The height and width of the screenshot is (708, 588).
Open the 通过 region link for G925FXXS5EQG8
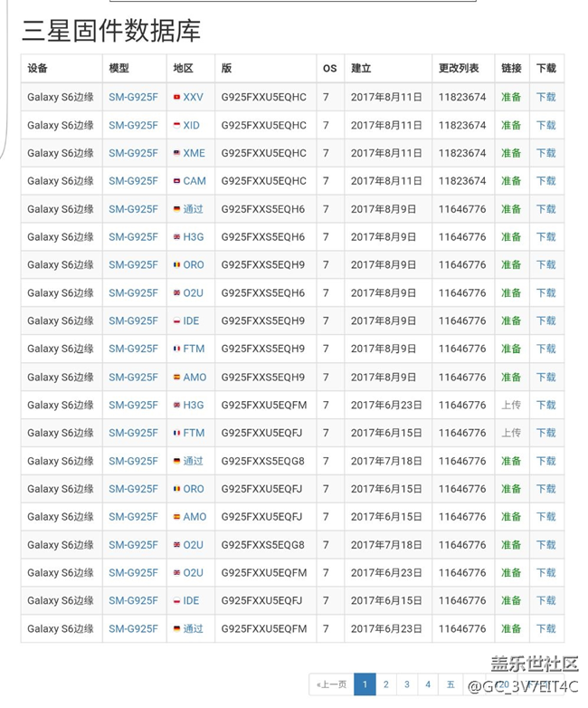[x=194, y=461]
